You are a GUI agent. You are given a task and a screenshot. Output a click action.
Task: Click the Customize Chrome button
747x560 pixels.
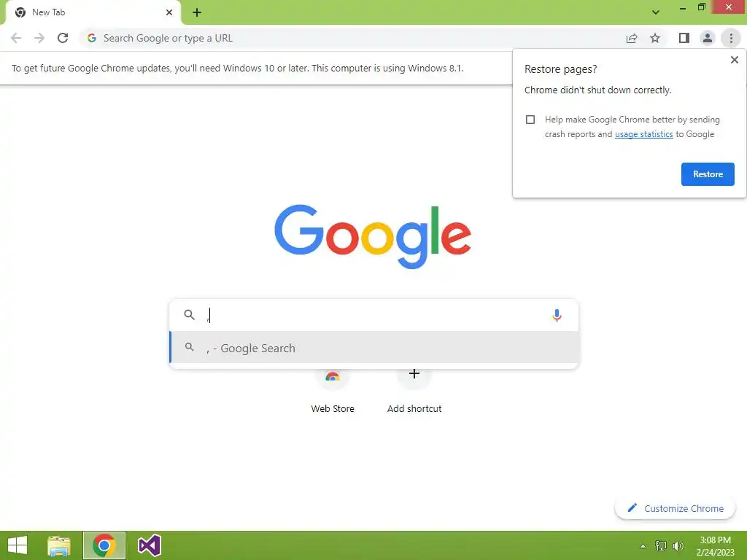(x=676, y=508)
